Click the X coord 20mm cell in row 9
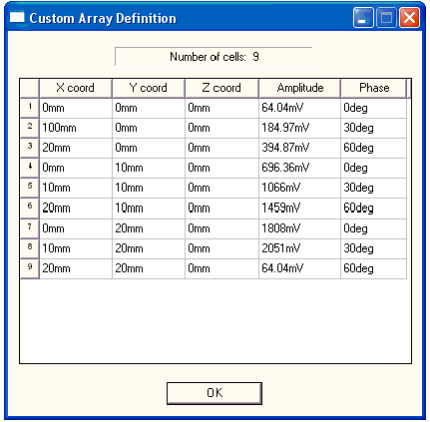 tap(76, 269)
